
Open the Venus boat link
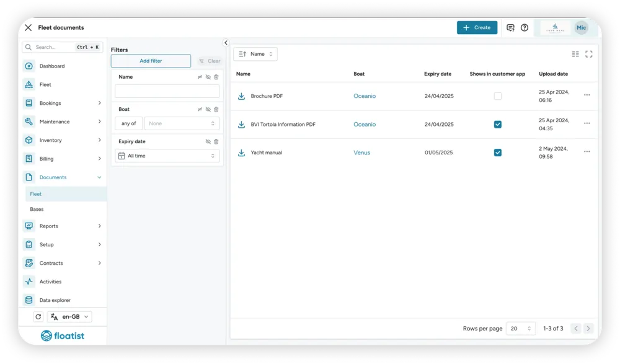coord(362,153)
